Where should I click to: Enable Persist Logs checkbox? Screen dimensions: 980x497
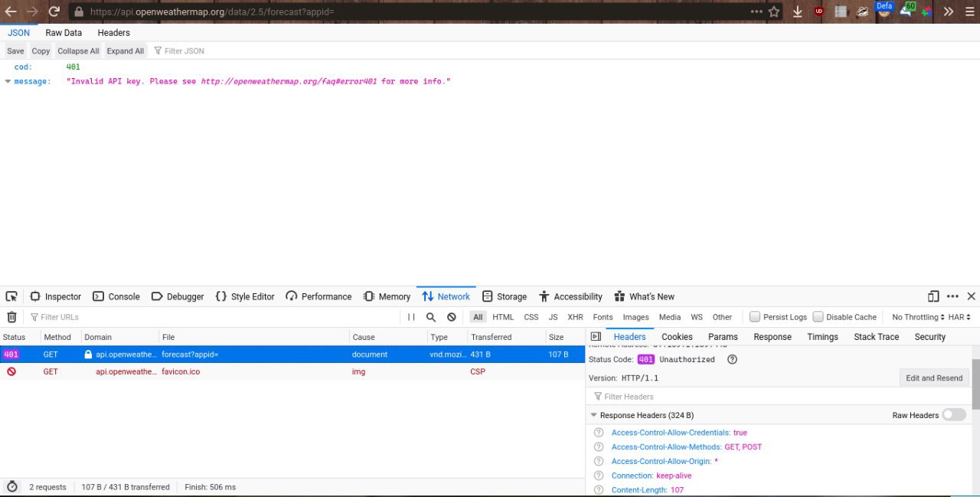755,317
